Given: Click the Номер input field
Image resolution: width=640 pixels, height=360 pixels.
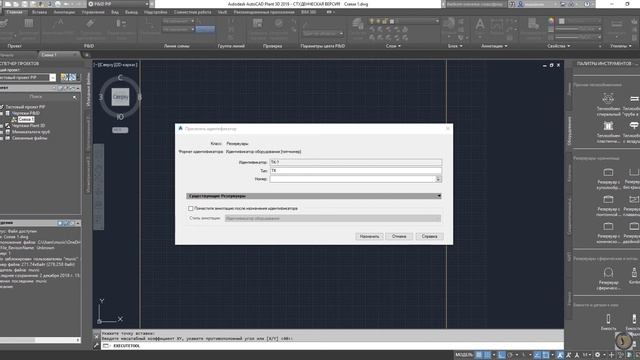Looking at the screenshot, I should tap(353, 179).
